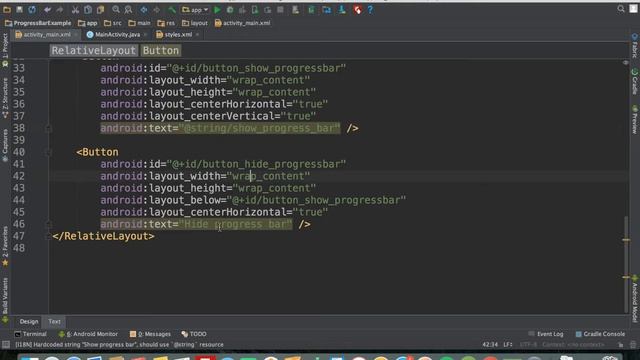Open the Favorites tool window

(x=5, y=246)
